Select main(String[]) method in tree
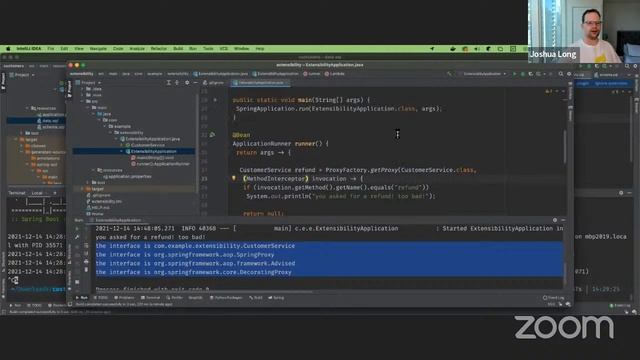 point(152,158)
